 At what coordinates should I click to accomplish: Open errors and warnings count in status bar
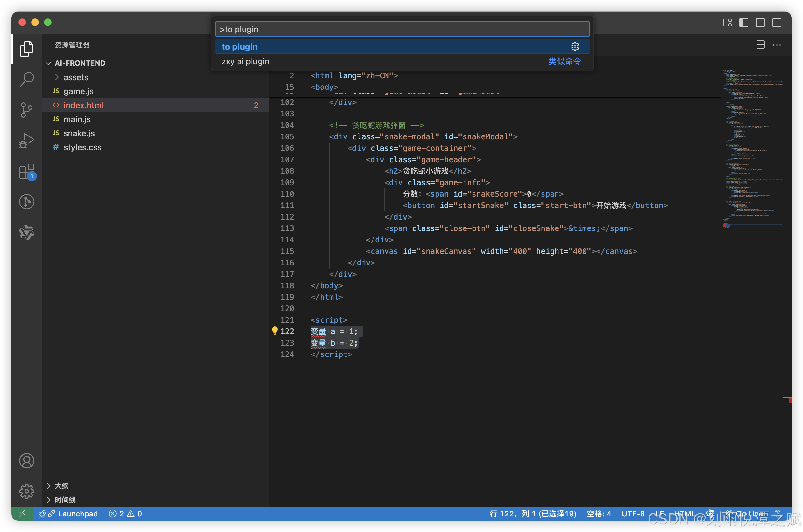(125, 513)
